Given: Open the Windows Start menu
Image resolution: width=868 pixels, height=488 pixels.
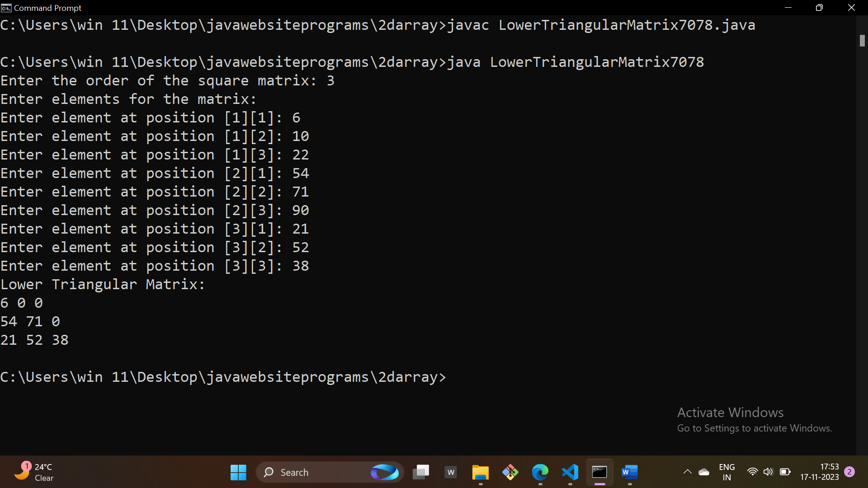Looking at the screenshot, I should 238,472.
